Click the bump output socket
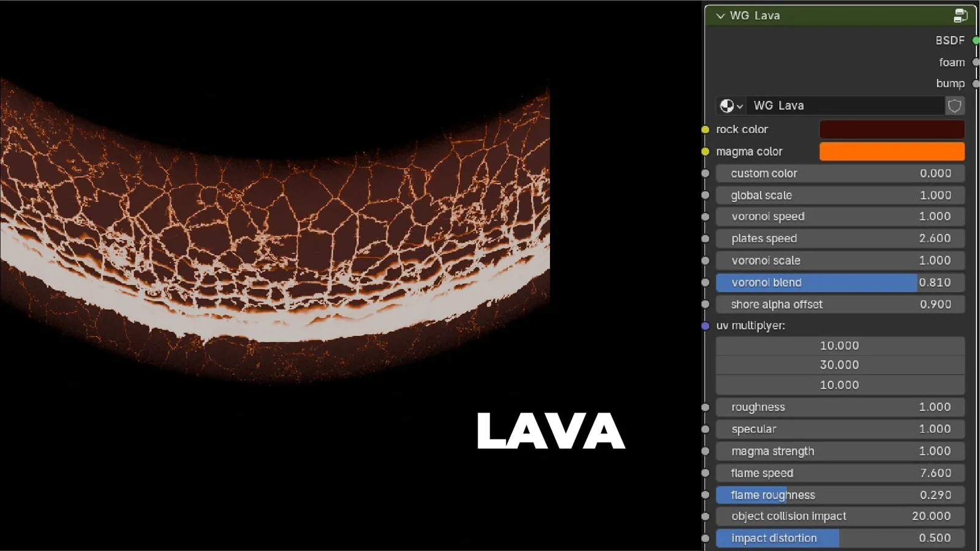The width and height of the screenshot is (980, 551). (x=975, y=83)
